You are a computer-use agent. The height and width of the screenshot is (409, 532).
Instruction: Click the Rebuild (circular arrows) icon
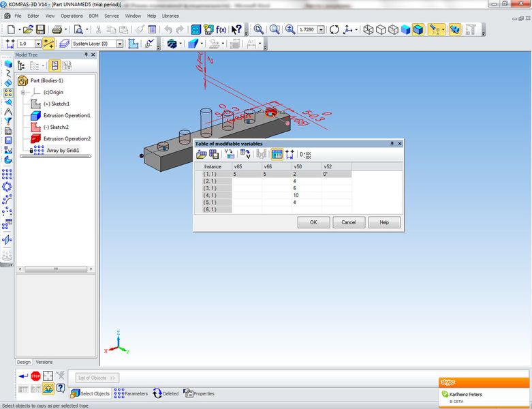(x=334, y=29)
